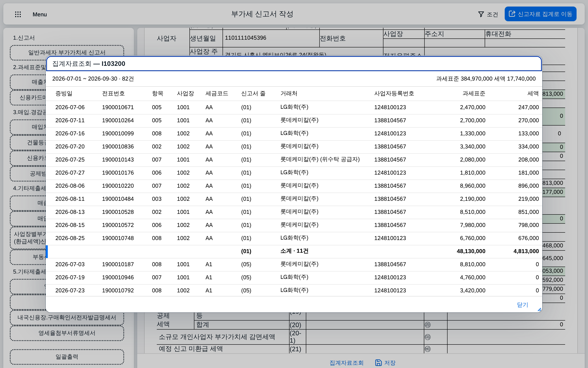Click the 집계자료조회 link at bottom

(x=346, y=363)
